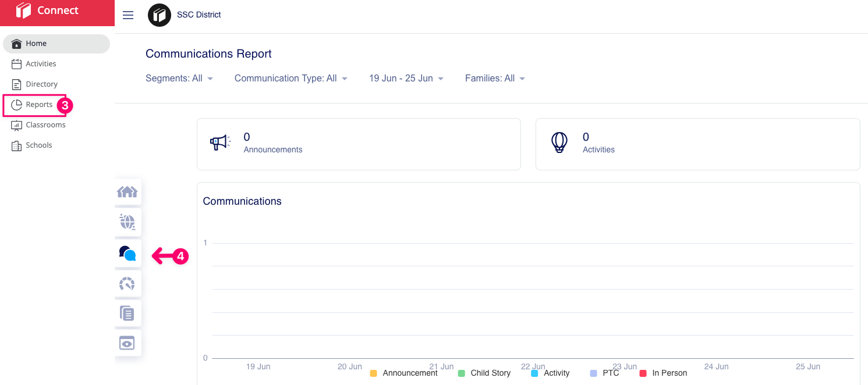The height and width of the screenshot is (385, 868).
Task: Click the 20 Jun axis label
Action: 350,366
